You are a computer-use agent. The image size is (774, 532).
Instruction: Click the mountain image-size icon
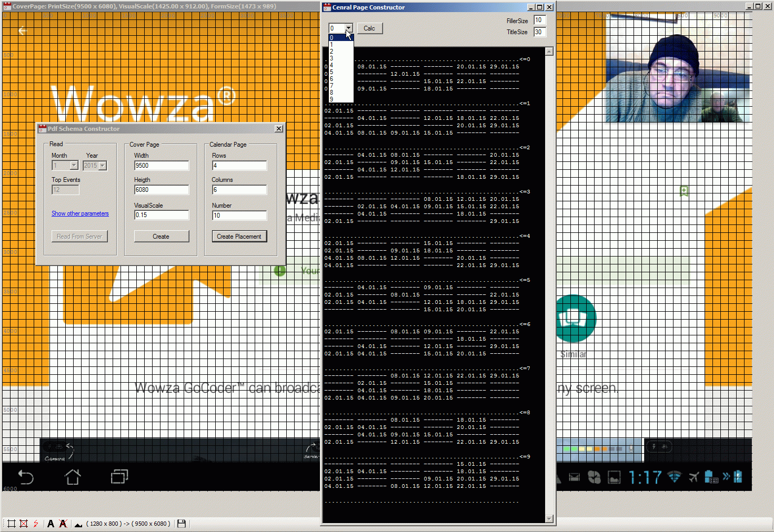[78, 524]
